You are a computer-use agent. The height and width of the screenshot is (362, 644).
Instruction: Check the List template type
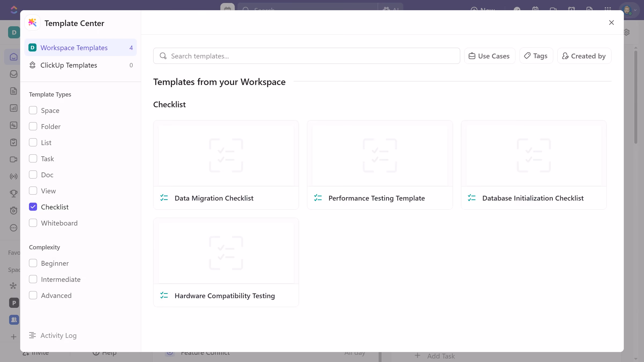click(x=33, y=142)
